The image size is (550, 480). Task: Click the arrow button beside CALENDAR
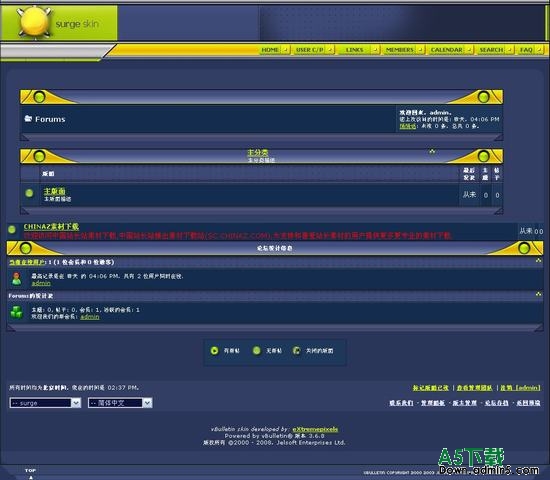coord(469,50)
